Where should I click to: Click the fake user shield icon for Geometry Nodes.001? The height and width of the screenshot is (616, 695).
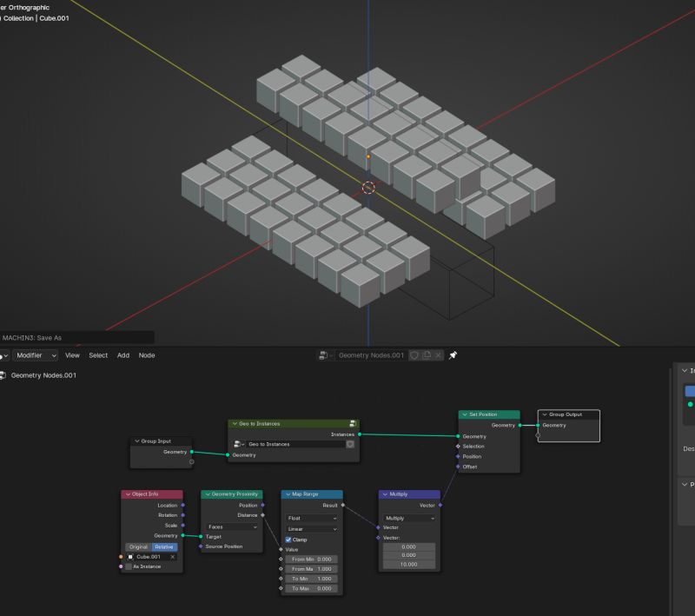coord(414,354)
